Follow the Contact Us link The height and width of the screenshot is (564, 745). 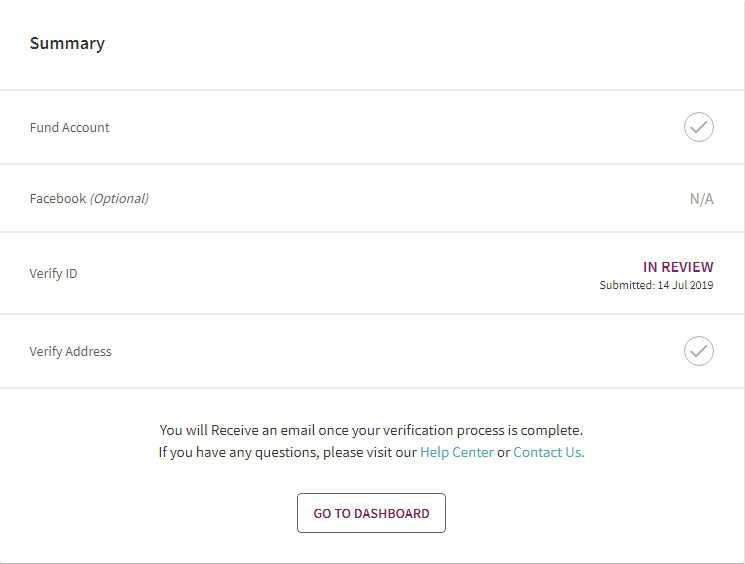pyautogui.click(x=548, y=452)
